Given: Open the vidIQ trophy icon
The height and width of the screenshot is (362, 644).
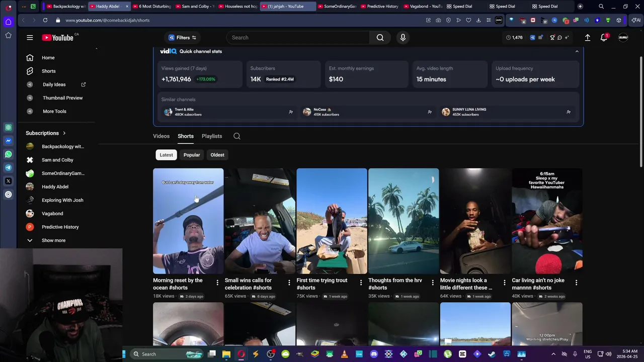Looking at the screenshot, I should click(x=552, y=38).
